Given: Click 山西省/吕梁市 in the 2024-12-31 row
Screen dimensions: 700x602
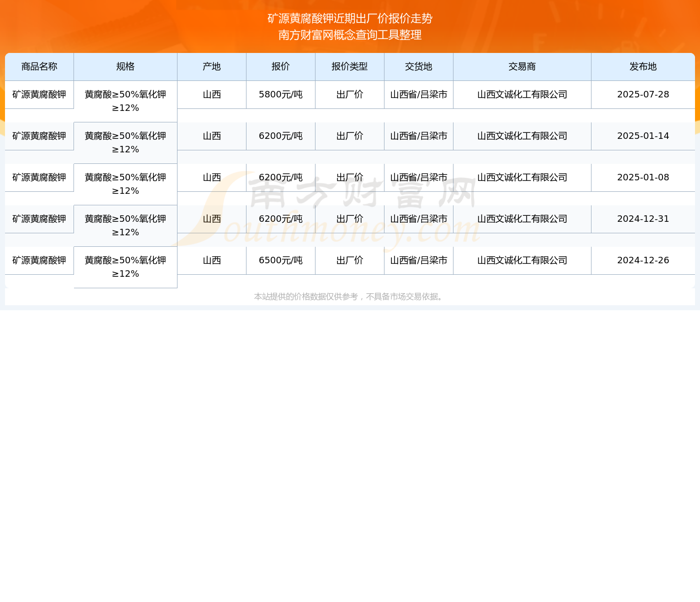Looking at the screenshot, I should (x=419, y=219).
